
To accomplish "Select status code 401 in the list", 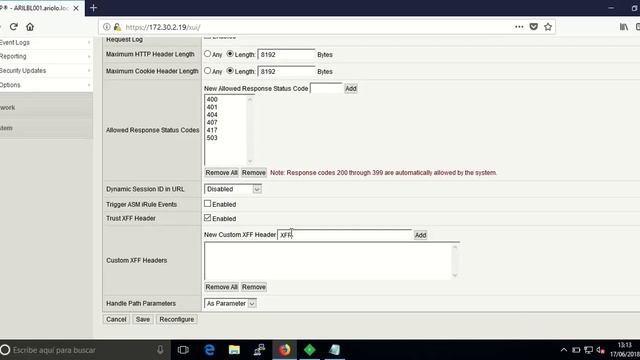I will coord(212,107).
